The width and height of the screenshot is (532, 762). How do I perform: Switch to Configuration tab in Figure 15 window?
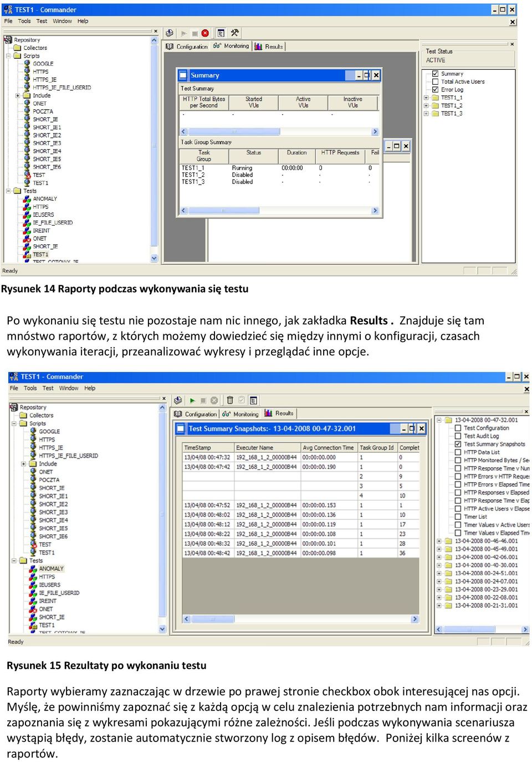(x=196, y=414)
